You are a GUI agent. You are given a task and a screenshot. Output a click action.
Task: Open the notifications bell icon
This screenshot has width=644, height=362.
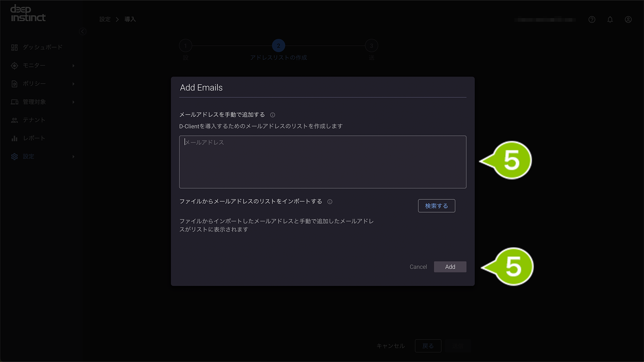(x=610, y=20)
